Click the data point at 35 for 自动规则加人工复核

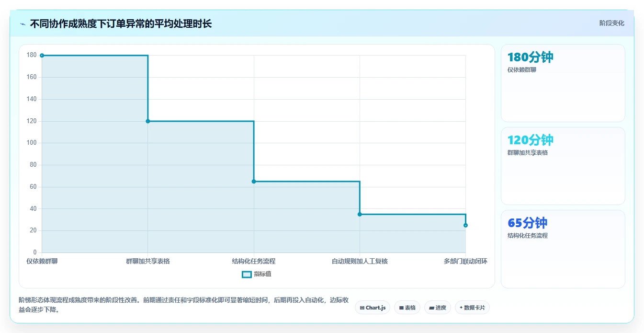tap(360, 214)
